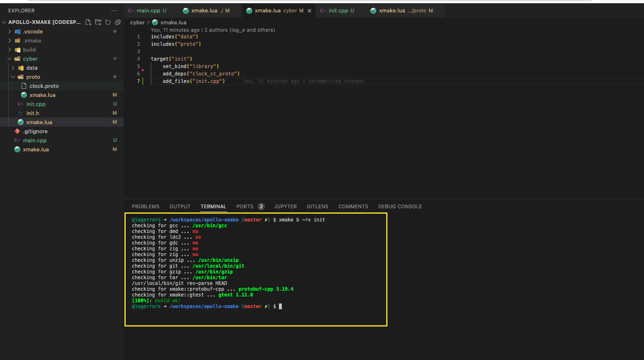Open the DEBUG CONSOLE panel tab
Viewport: 644px width, 360px height.
[400, 207]
